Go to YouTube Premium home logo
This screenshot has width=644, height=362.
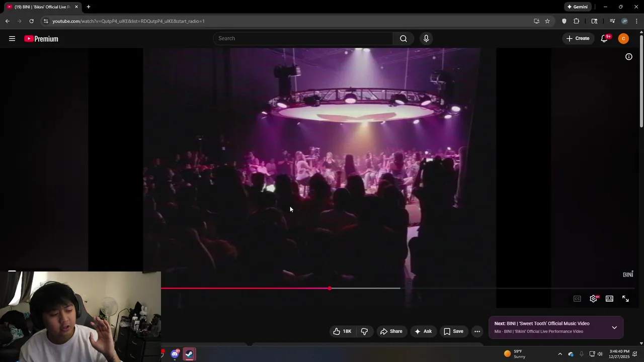[41, 39]
